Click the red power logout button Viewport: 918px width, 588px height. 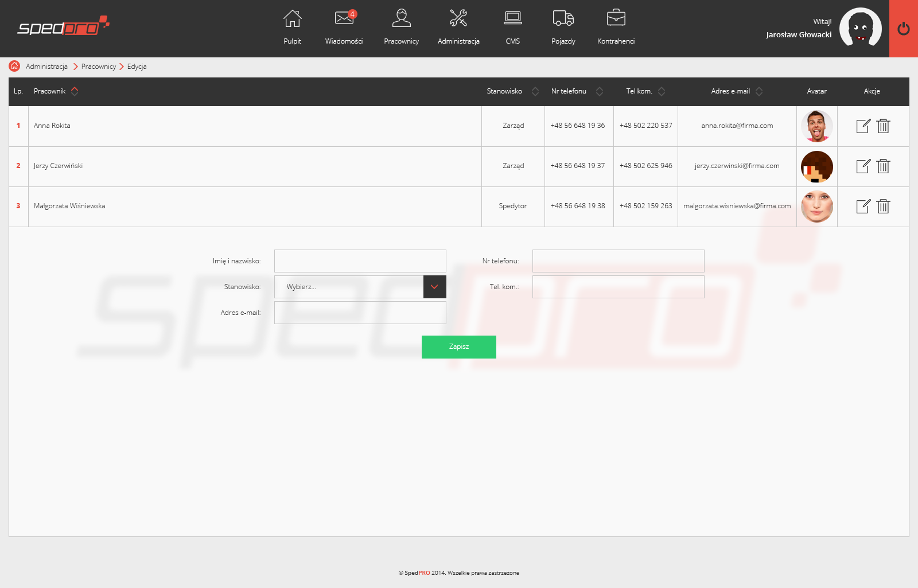coord(903,29)
